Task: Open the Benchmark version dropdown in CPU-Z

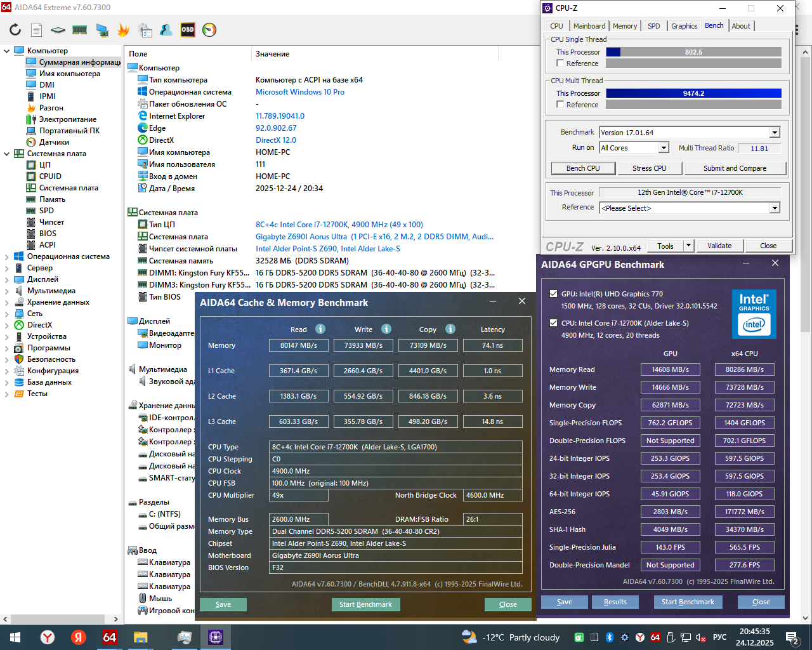Action: point(775,133)
